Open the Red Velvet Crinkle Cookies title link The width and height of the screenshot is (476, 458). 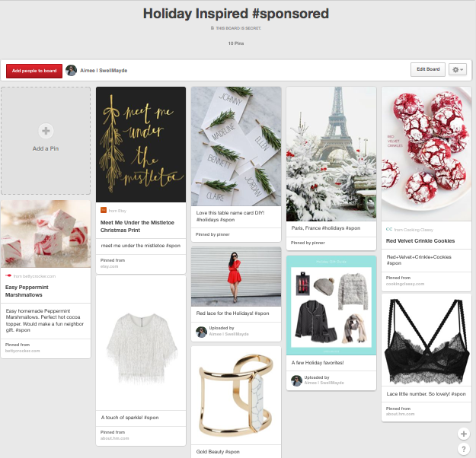(x=420, y=241)
